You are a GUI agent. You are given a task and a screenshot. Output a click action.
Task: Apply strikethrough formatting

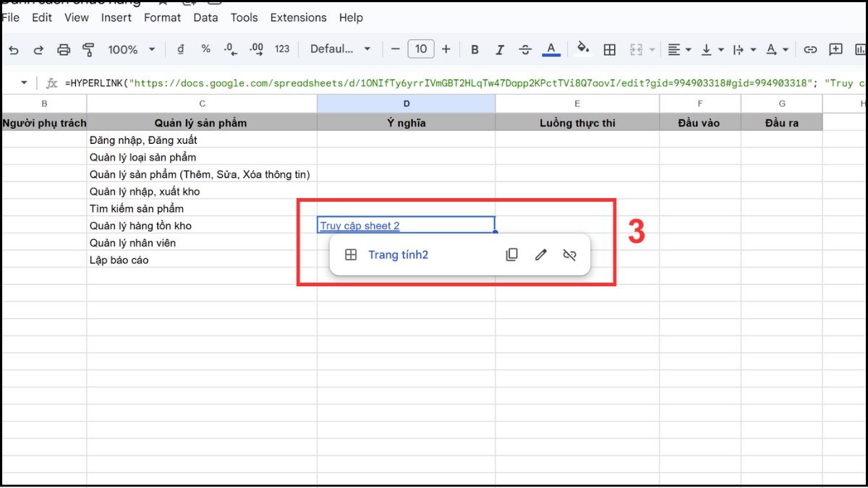(525, 49)
